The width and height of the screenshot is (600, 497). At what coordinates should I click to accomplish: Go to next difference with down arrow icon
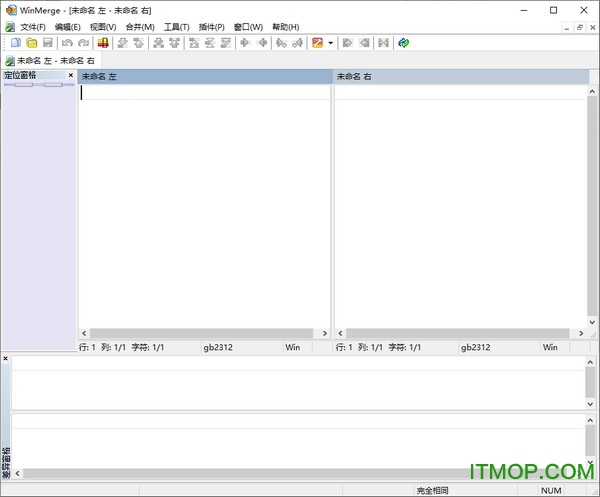(x=123, y=43)
